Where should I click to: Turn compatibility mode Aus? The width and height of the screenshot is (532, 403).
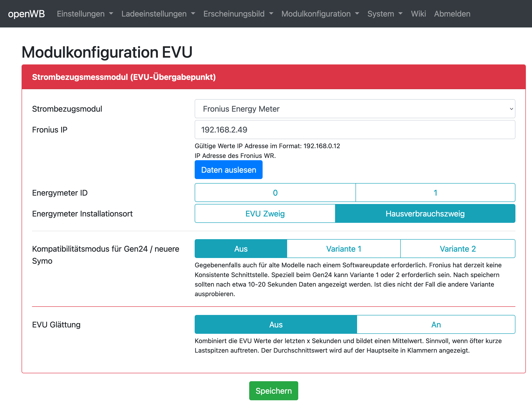click(241, 249)
